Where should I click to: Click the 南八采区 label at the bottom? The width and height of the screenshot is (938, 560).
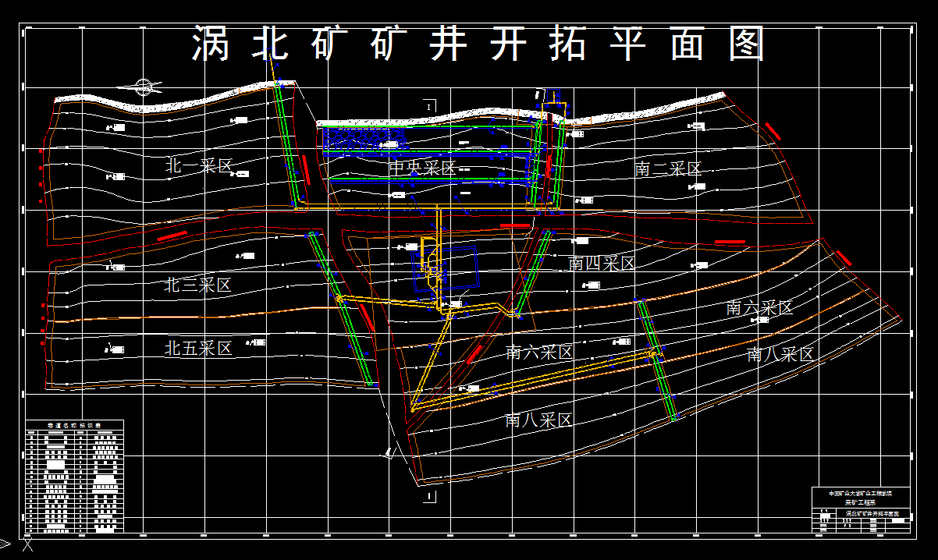tap(537, 420)
